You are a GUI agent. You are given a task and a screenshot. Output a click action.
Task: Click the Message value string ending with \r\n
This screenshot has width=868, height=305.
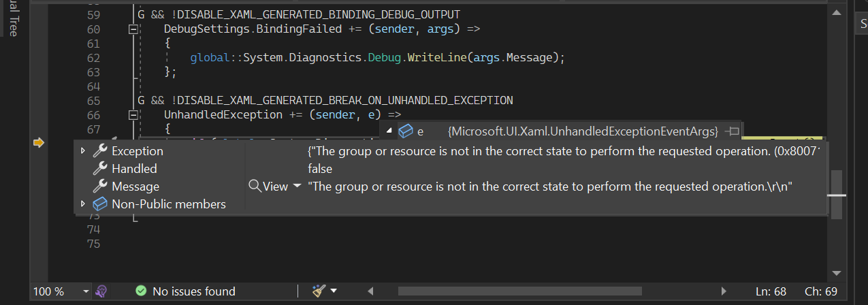[551, 187]
